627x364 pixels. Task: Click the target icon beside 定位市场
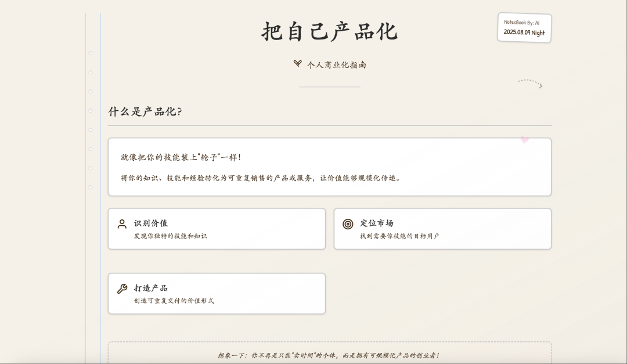coord(348,224)
